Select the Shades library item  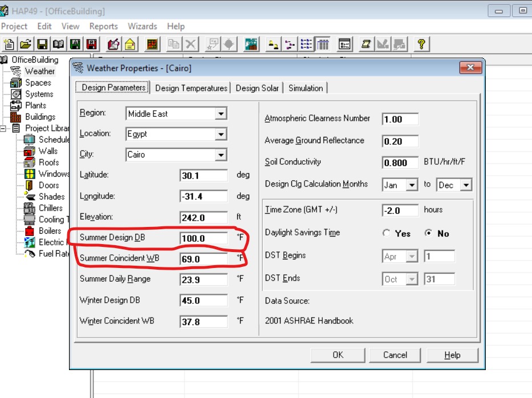(51, 197)
